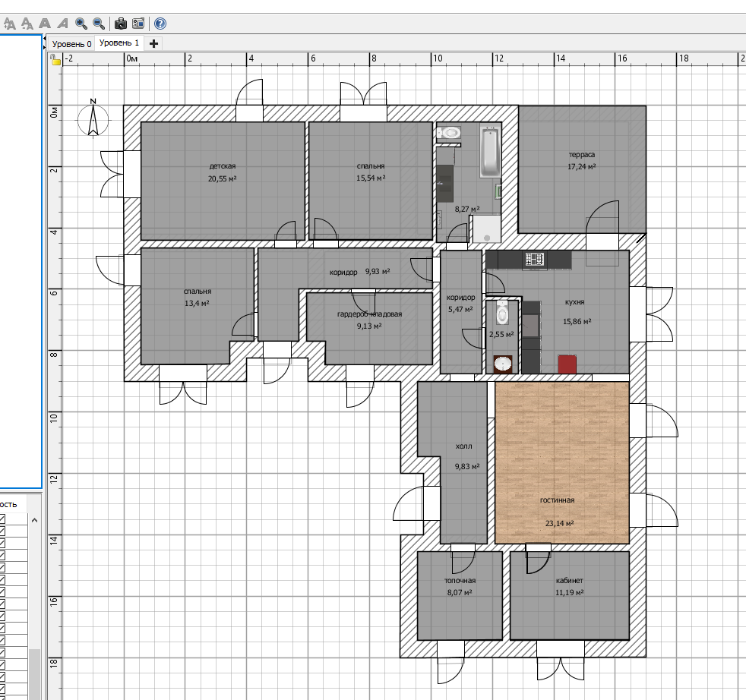This screenshot has height=700, width=746.
Task: Toggle the base plan lock icon
Action: pos(55,59)
